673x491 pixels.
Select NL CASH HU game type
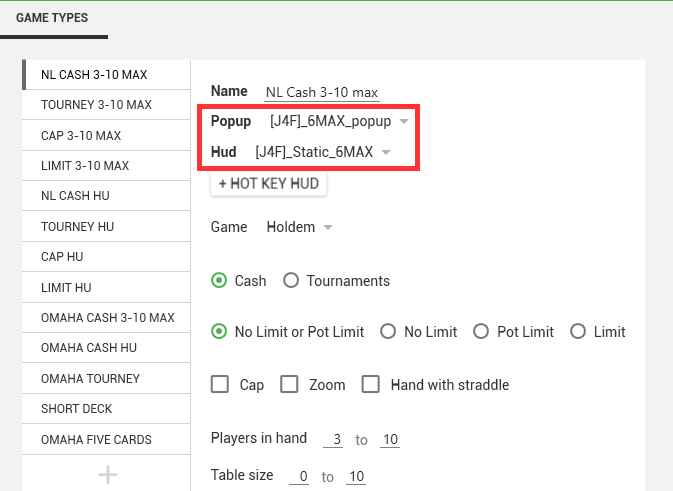pos(106,196)
